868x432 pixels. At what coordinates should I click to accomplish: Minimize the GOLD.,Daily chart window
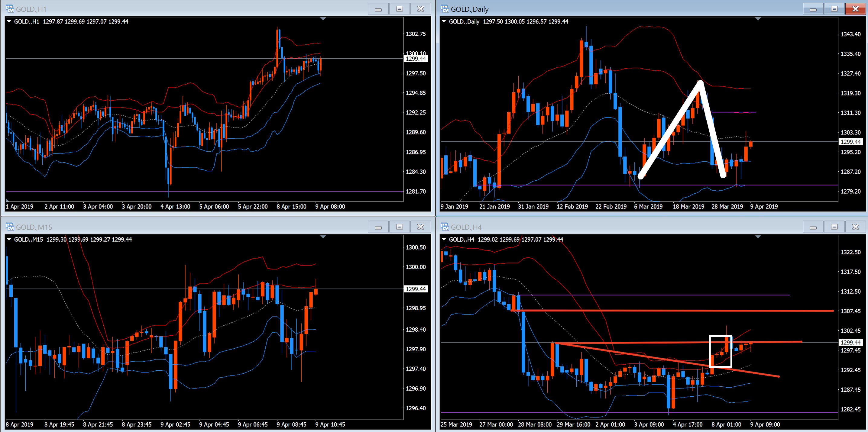(x=813, y=9)
